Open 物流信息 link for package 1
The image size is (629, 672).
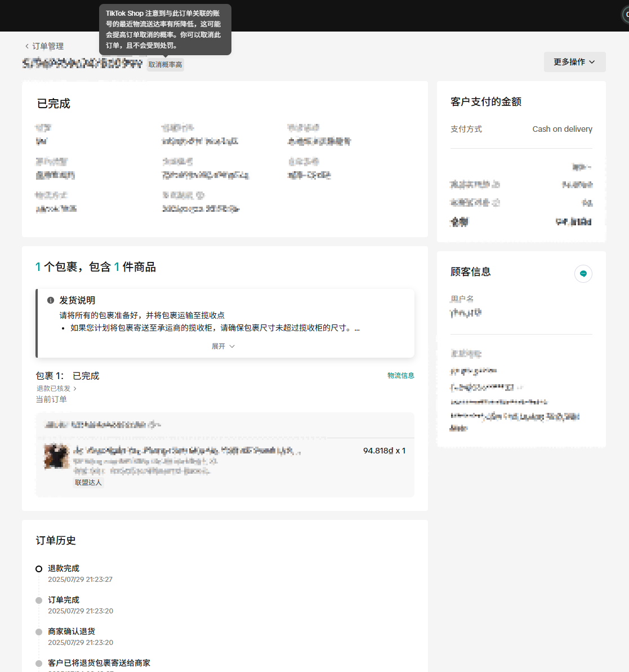[400, 375]
